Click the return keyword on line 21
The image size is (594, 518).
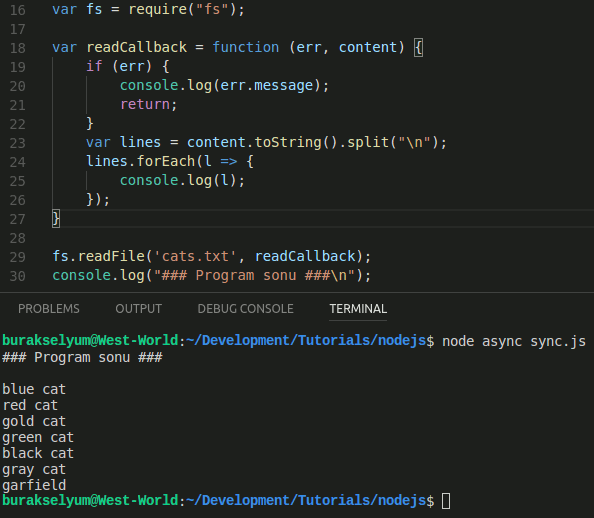click(x=145, y=104)
